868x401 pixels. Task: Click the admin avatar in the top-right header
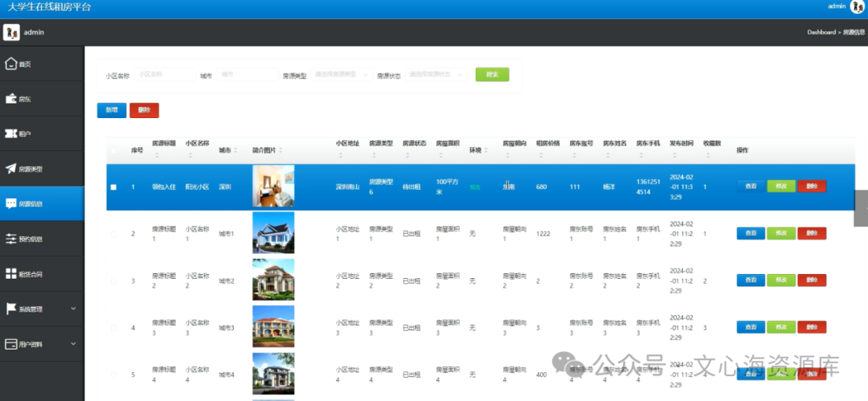coord(858,6)
